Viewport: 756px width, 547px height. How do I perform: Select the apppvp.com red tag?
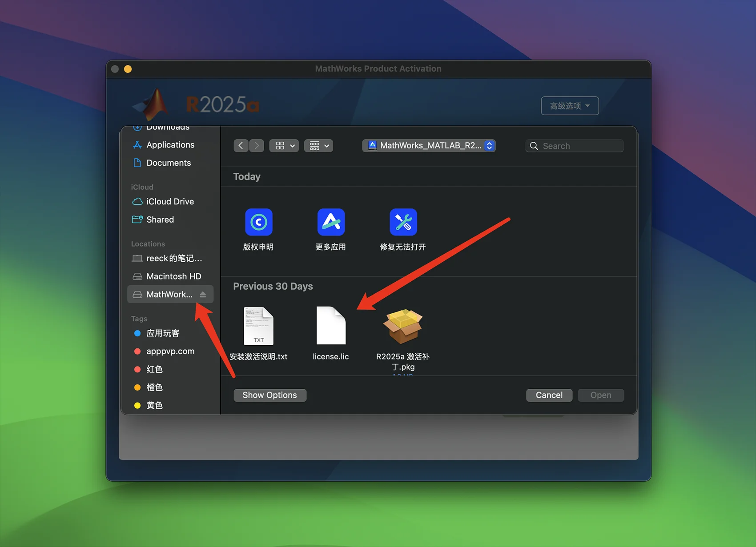pyautogui.click(x=170, y=351)
